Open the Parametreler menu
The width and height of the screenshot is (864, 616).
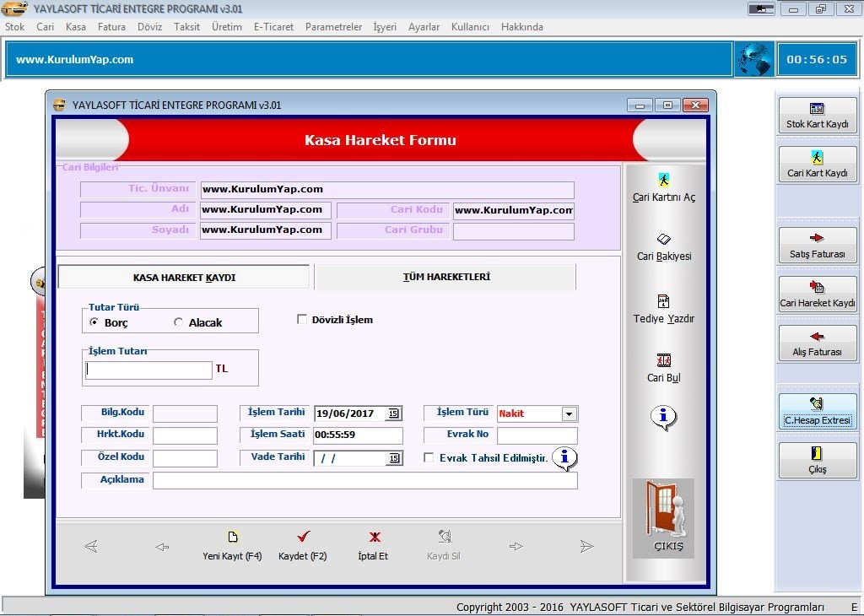click(333, 26)
